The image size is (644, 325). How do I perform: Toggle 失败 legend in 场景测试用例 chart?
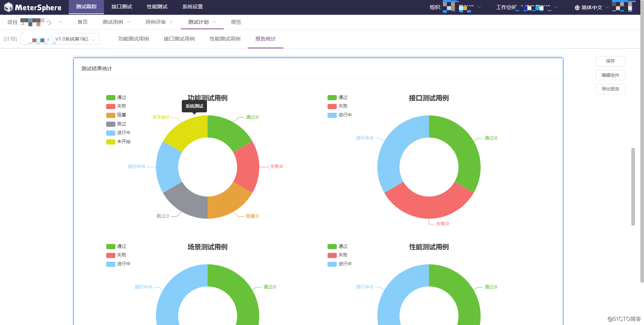[116, 255]
